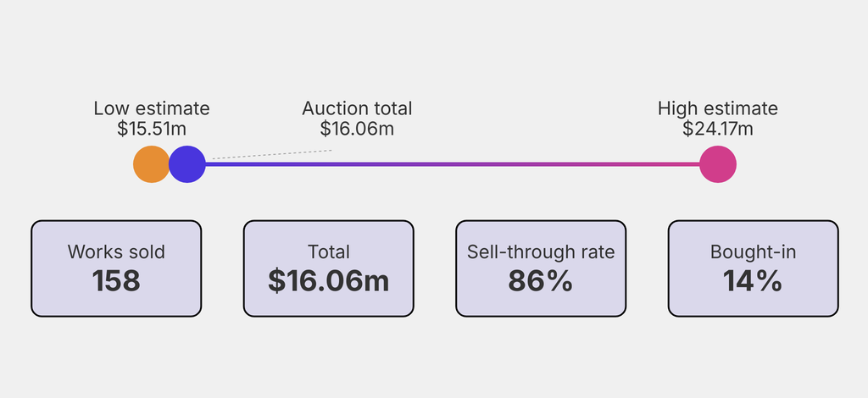Click the "High estimate" label
This screenshot has height=398, width=868.
(718, 108)
